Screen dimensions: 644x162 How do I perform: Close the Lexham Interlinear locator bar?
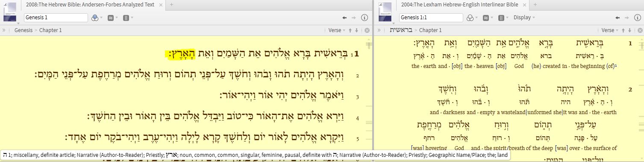640,30
